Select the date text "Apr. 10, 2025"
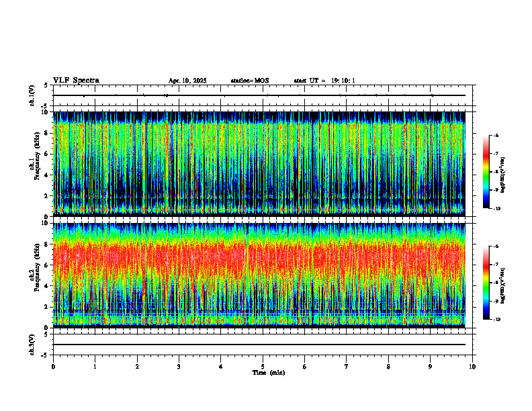Screen dimensions: 532x411 (187, 81)
